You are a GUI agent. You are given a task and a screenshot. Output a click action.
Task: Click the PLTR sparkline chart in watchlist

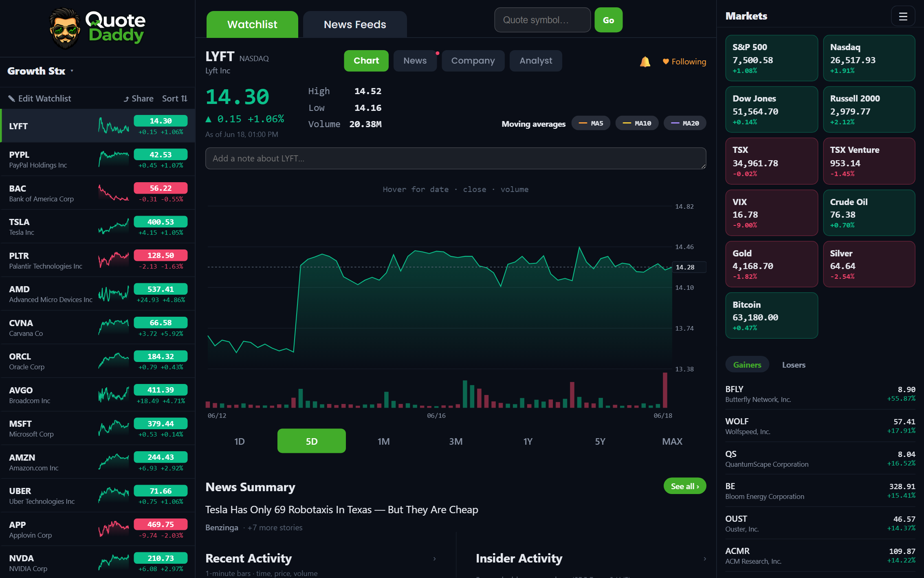pos(114,260)
